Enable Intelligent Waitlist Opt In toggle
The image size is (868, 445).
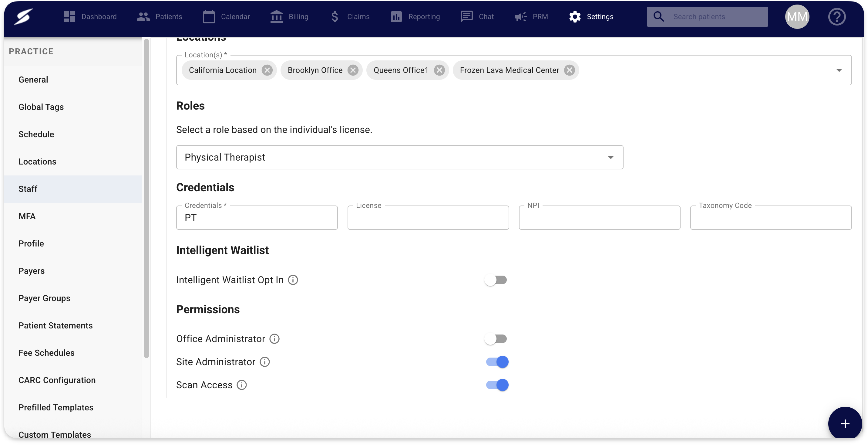click(x=496, y=280)
